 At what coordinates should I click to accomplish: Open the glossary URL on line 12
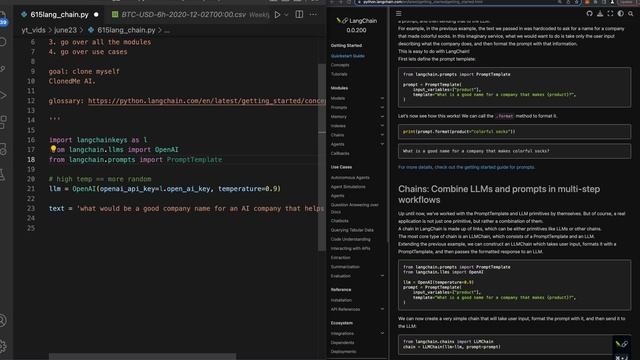[207, 101]
